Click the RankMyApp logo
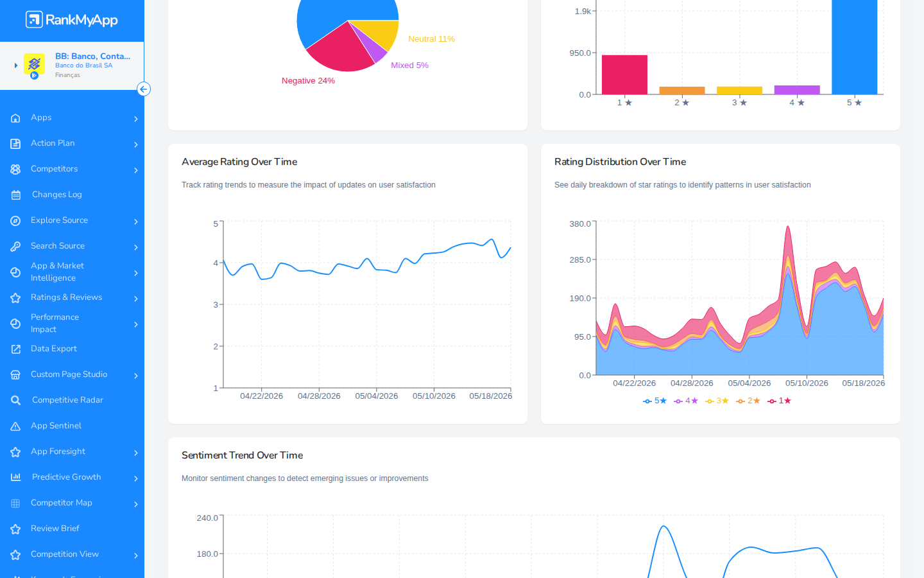The width and height of the screenshot is (924, 578). click(x=72, y=20)
